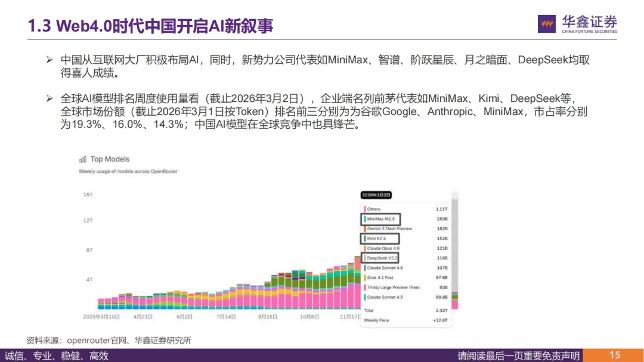Click the footer text '诚信、专业、稳健、高效'
The width and height of the screenshot is (644, 362).
click(57, 356)
